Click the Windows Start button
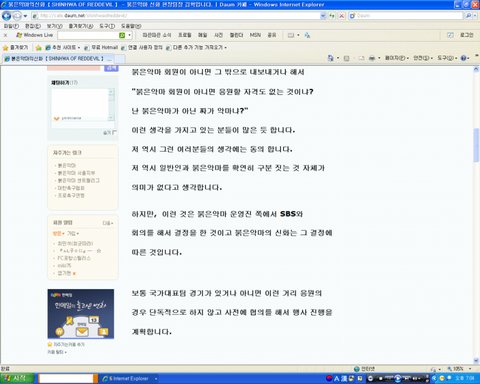 (17, 379)
